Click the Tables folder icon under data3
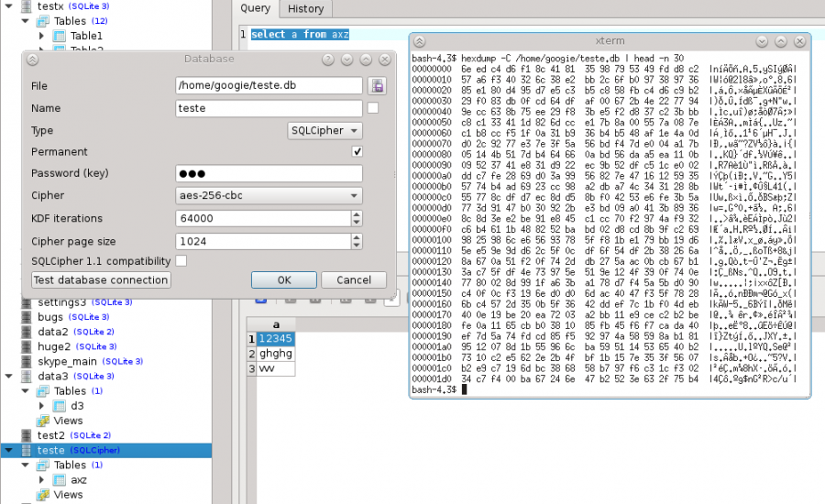 tap(42, 390)
